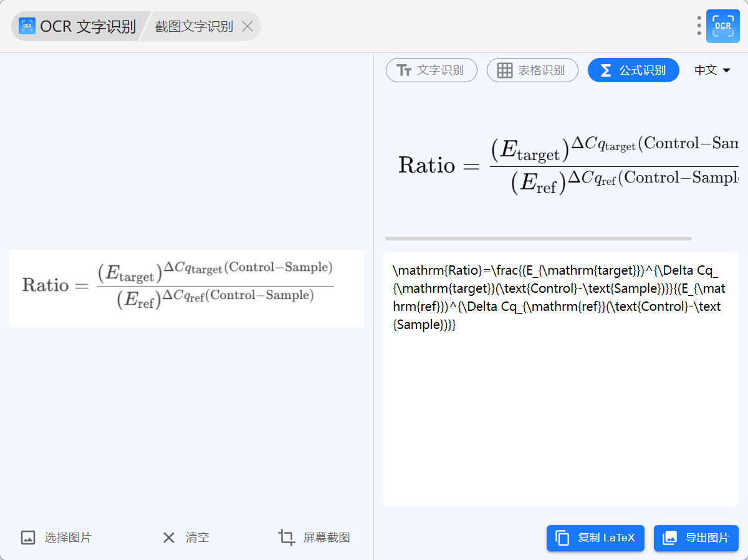This screenshot has height=560, width=748.
Task: Click the source formula image on left panel
Action: click(x=186, y=288)
